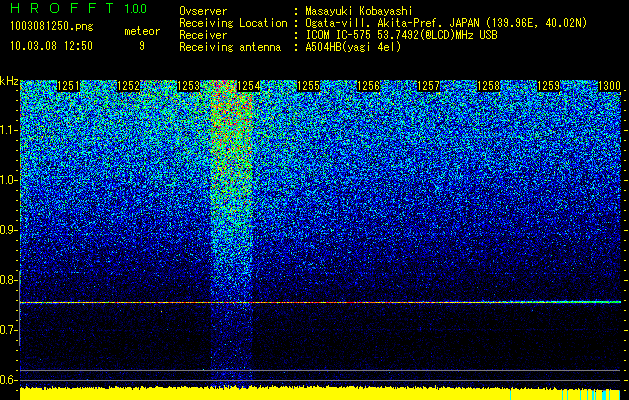Image resolution: width=629 pixels, height=400 pixels.
Task: Click the HROFFT 1.0.0 title text
Action: click(x=79, y=8)
